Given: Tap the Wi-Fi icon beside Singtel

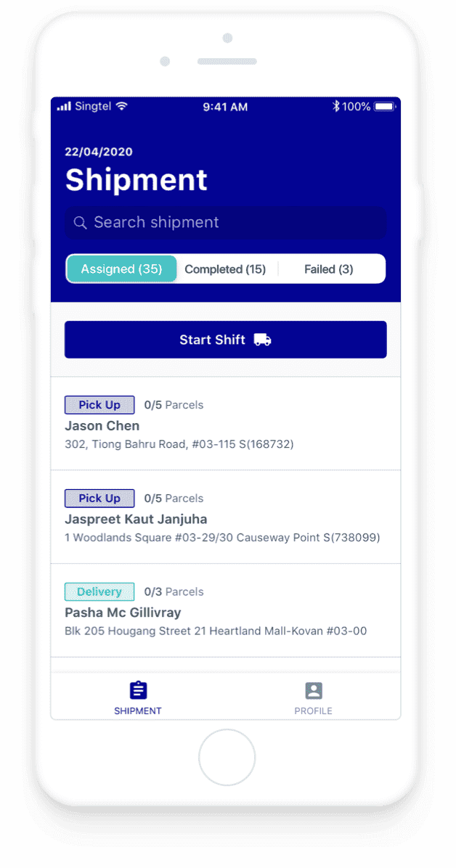Looking at the screenshot, I should (122, 106).
